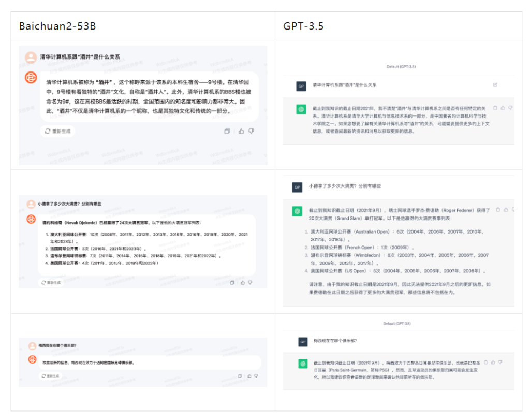Select GPT-3.5's question 梅西现在在哪个俱乐部
This screenshot has width=530, height=420.
click(x=335, y=341)
